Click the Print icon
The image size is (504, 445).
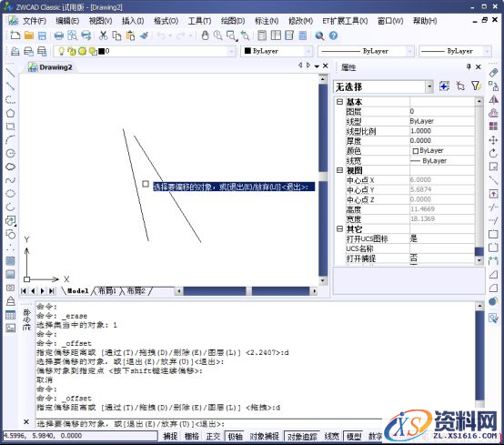tap(59, 35)
